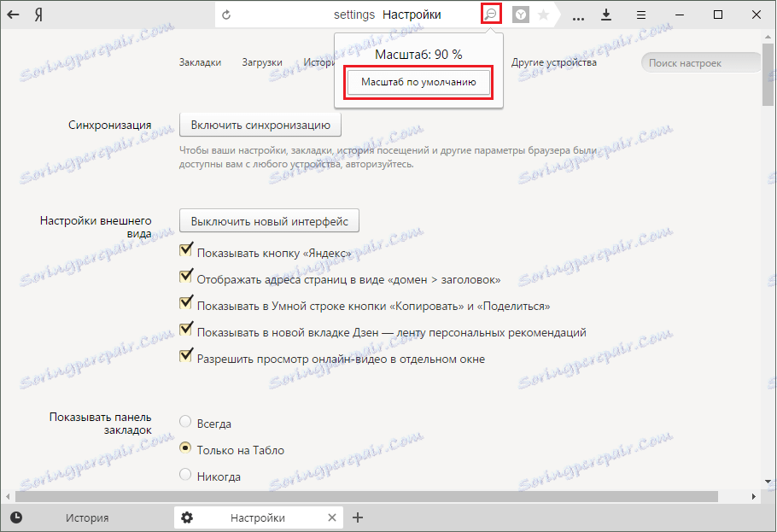Image resolution: width=777 pixels, height=532 pixels.
Task: Open the hamburger main menu
Action: [641, 15]
